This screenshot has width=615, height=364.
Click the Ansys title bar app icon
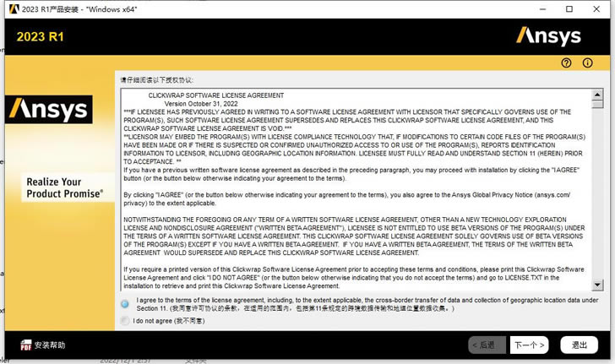14,9
